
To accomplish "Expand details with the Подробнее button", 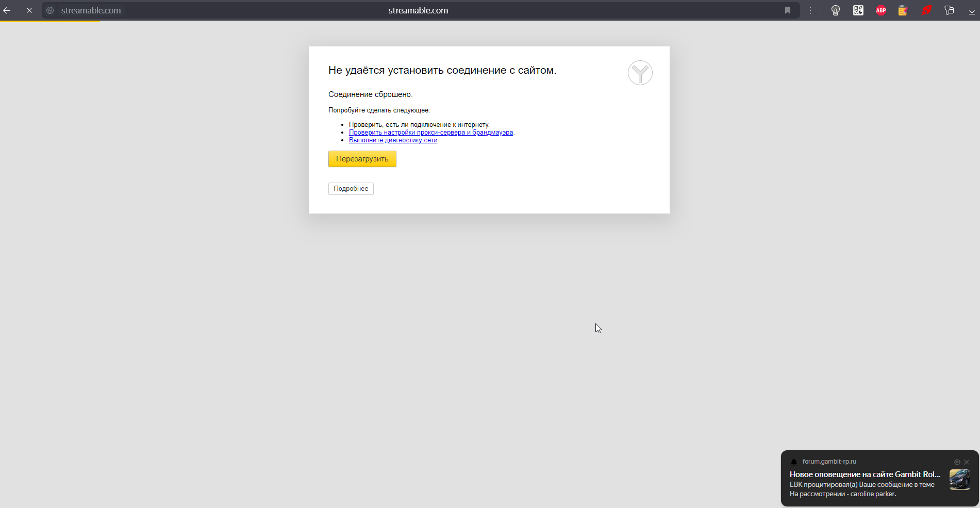I will 351,189.
